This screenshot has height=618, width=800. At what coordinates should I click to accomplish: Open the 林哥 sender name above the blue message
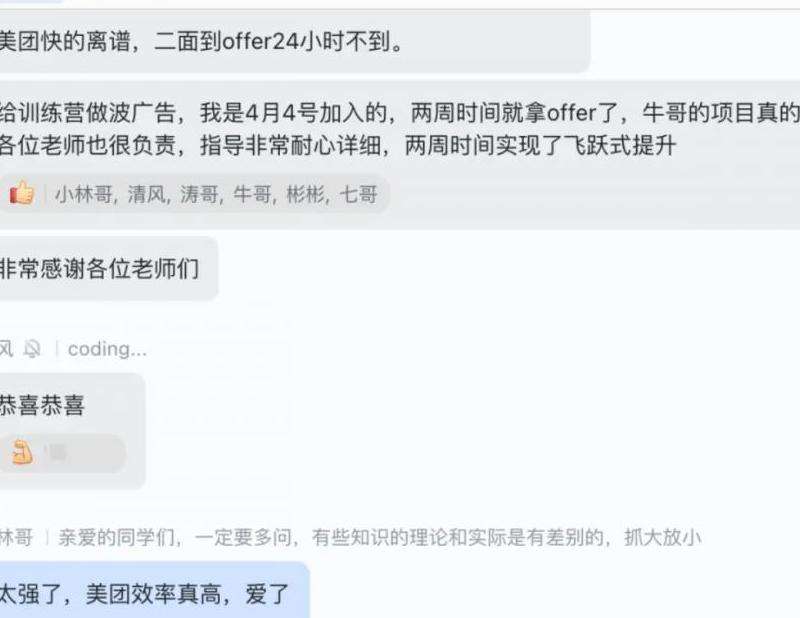[16, 537]
